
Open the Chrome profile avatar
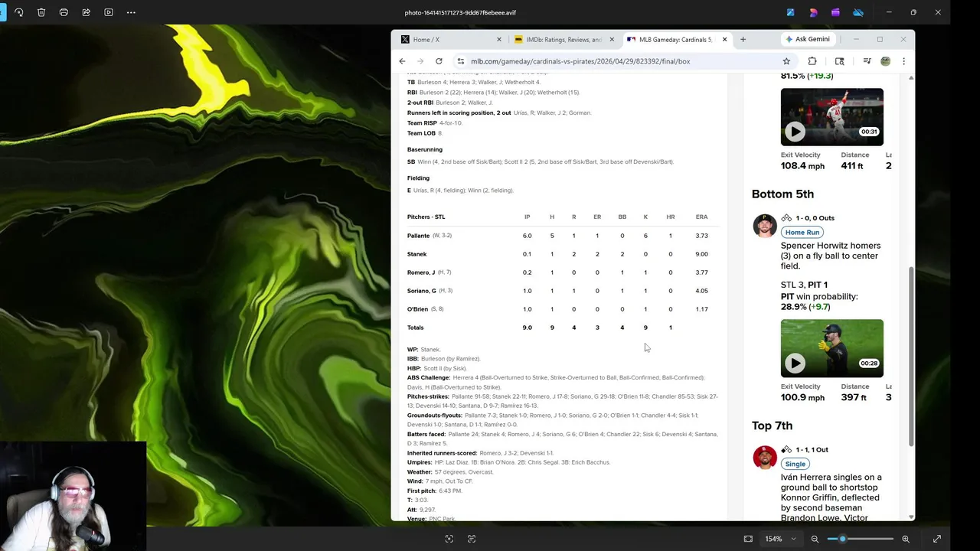click(x=885, y=61)
